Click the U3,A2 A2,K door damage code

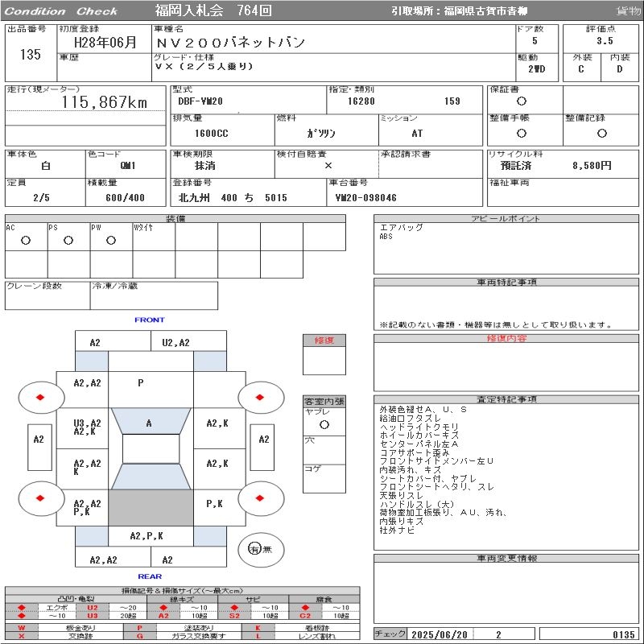point(87,427)
